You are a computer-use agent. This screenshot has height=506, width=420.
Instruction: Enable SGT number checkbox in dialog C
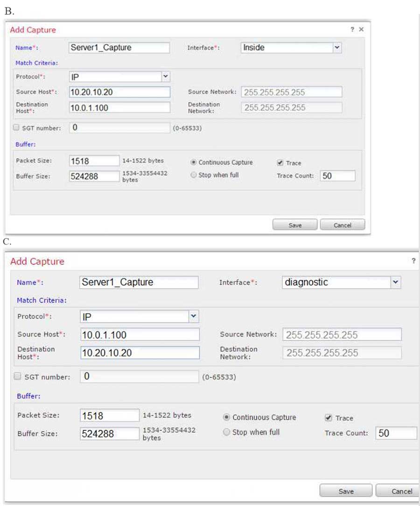point(18,376)
